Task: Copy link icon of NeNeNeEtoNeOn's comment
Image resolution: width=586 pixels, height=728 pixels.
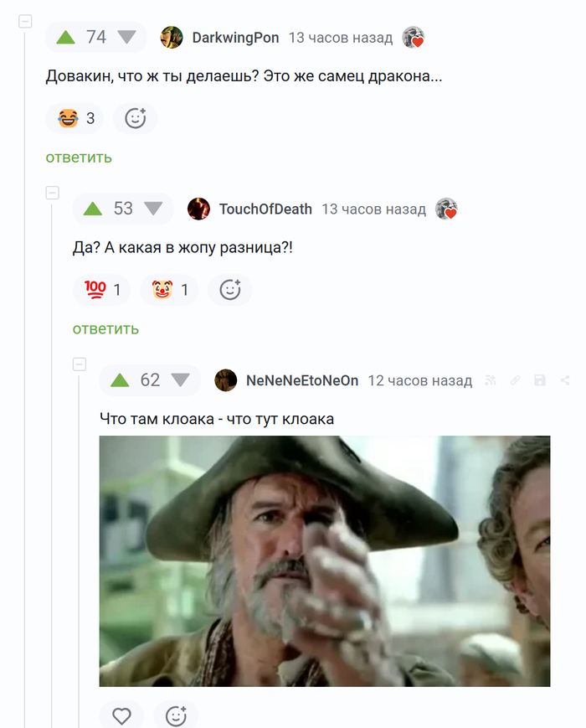Action: [x=515, y=380]
